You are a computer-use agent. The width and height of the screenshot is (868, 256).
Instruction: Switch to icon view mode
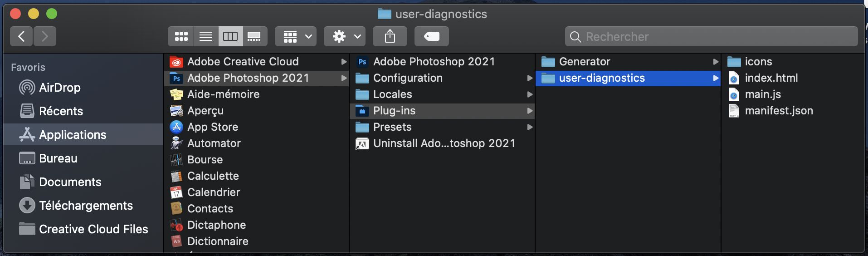181,36
